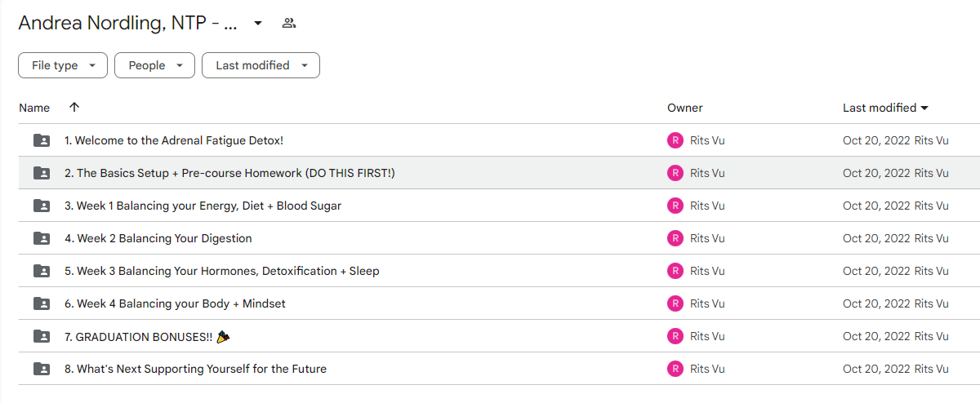Screen dimensions: 980x403
Task: Expand the People filter
Action: point(154,65)
